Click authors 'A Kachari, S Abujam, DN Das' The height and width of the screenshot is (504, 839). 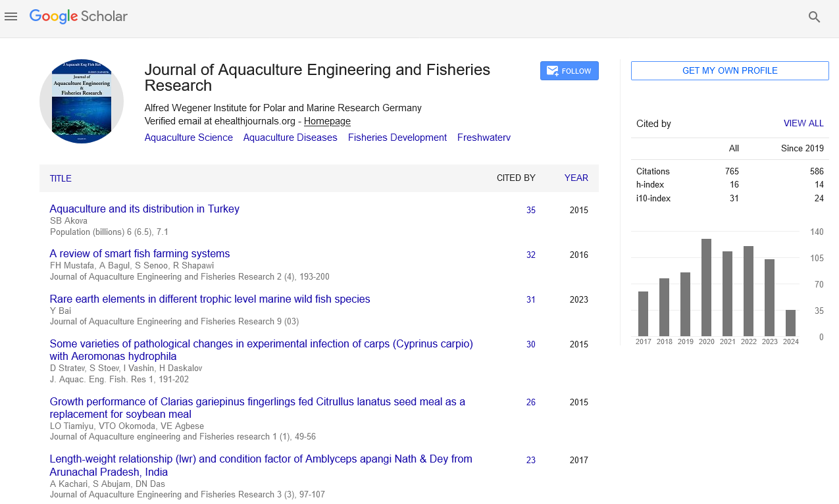[107, 484]
